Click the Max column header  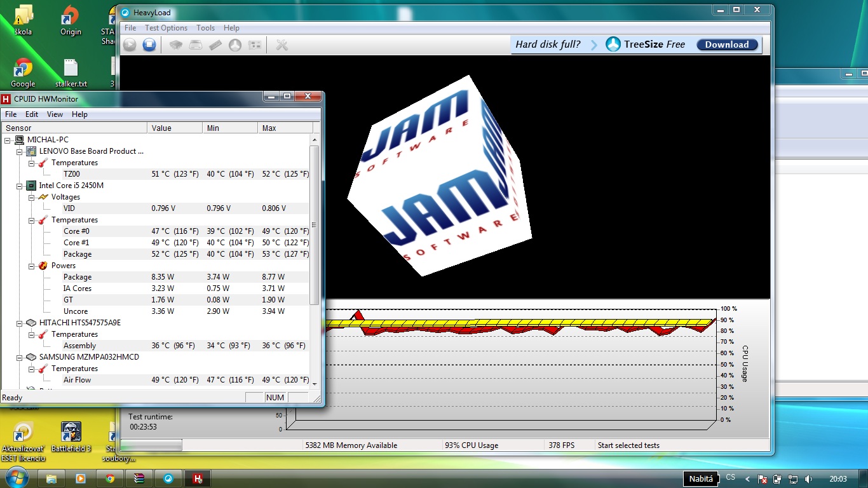(x=285, y=128)
